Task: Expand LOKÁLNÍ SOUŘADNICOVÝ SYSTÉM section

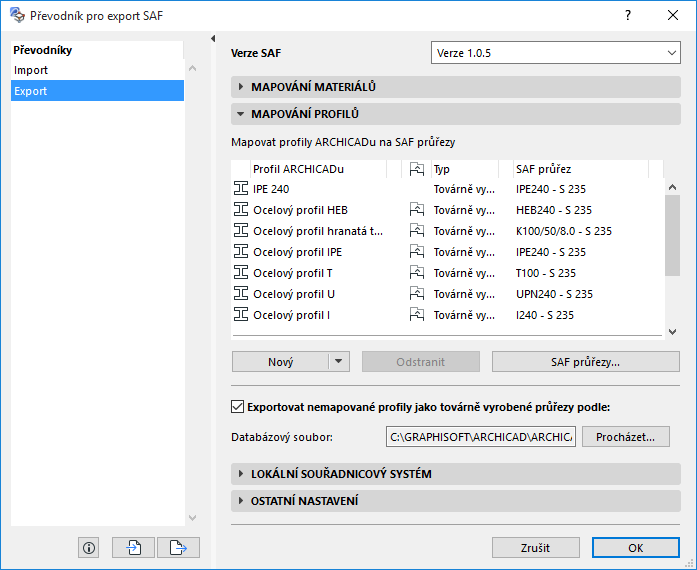Action: pos(456,474)
